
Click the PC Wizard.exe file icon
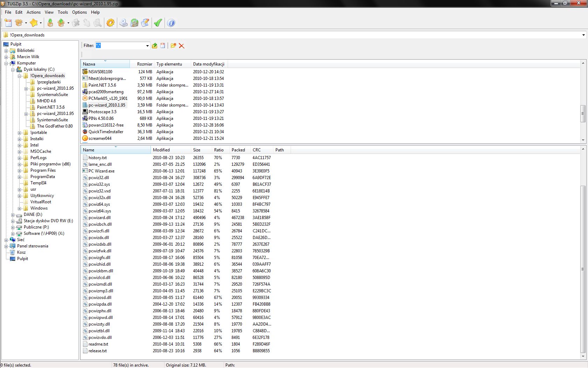coord(85,171)
